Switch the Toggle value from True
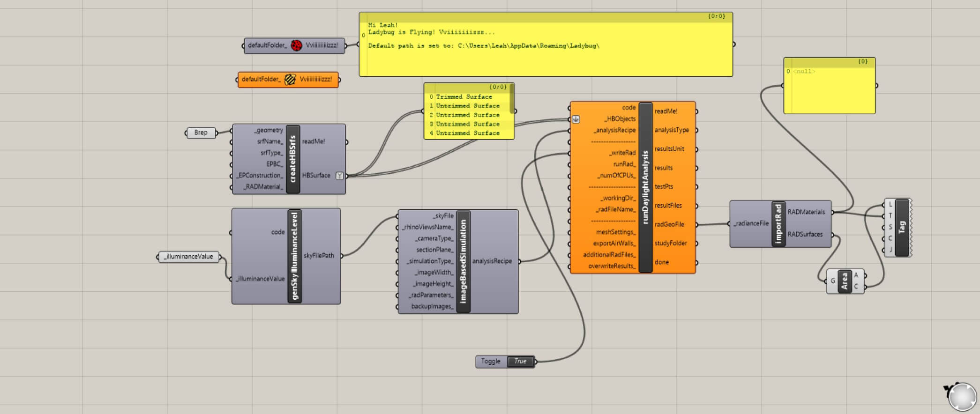The height and width of the screenshot is (414, 980). 520,362
